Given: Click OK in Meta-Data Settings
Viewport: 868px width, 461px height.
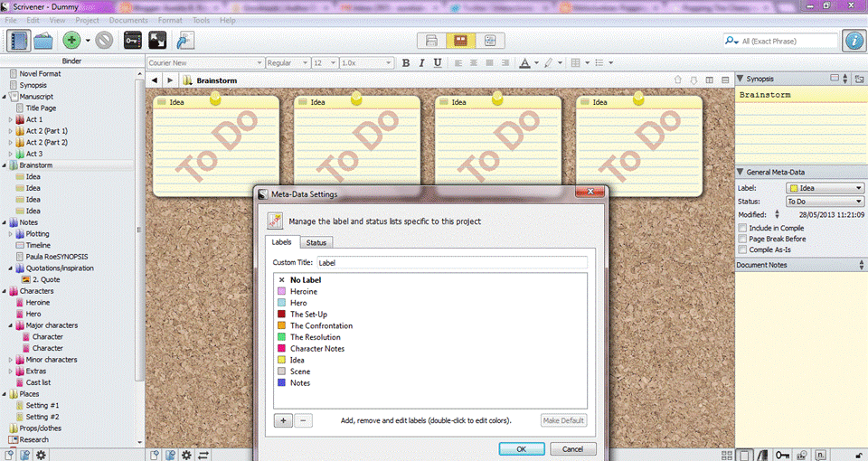Looking at the screenshot, I should (x=522, y=449).
